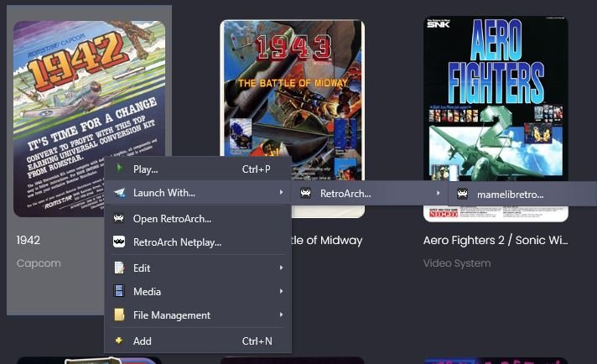Click the Aero Fighters 2 / Sonic Wi... title
The image size is (597, 364).
(x=496, y=240)
